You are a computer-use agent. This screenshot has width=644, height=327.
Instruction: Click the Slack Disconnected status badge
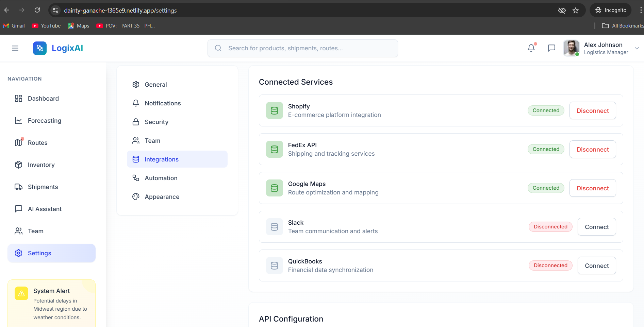[x=550, y=227]
